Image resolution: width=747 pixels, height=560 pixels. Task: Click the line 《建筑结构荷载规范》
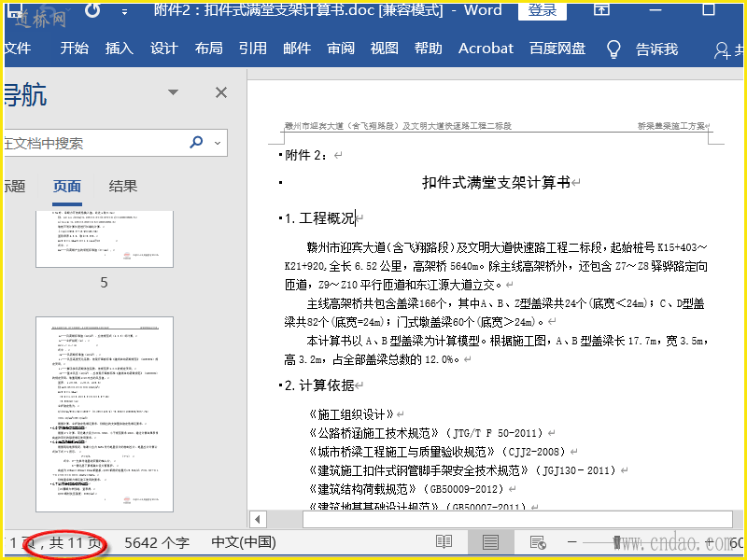[406, 489]
